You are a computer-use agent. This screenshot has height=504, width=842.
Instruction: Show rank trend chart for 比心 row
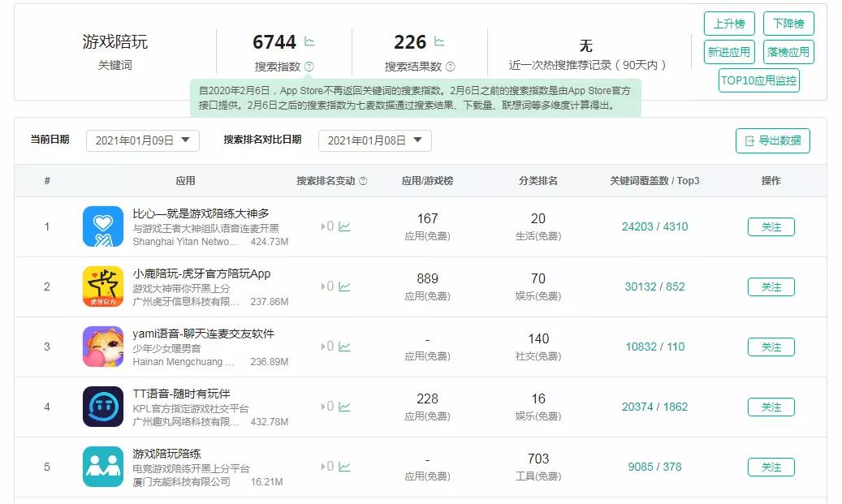click(345, 226)
